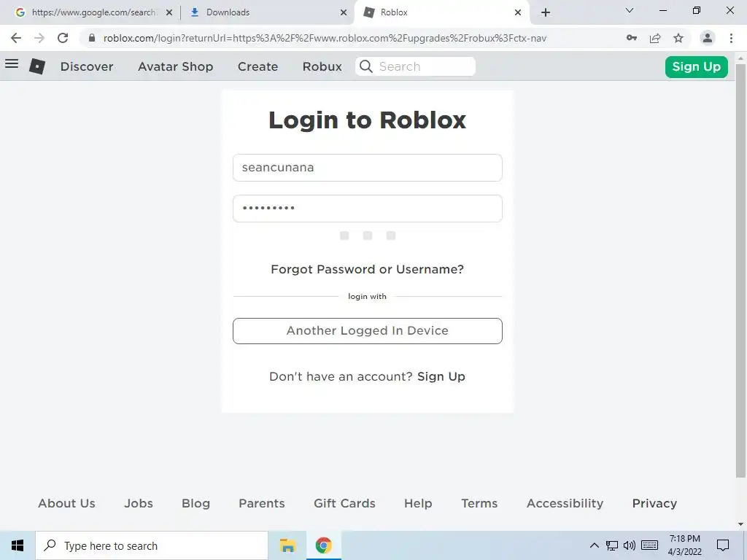View site info via the lock icon
Image resolution: width=747 pixels, height=560 pixels.
92,38
